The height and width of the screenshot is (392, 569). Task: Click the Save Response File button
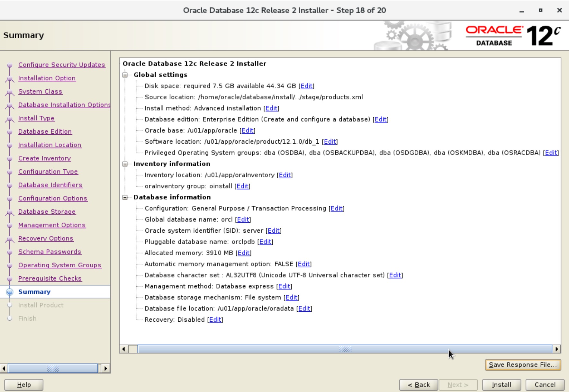(523, 365)
